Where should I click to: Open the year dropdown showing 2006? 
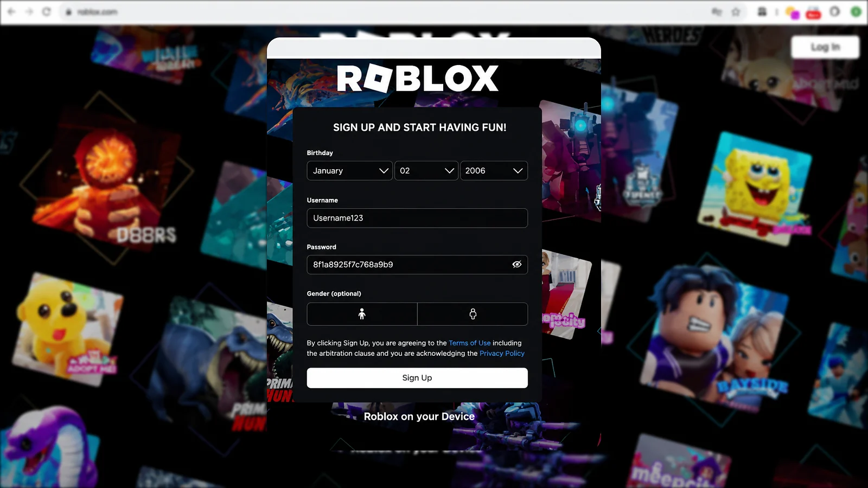[x=494, y=170]
